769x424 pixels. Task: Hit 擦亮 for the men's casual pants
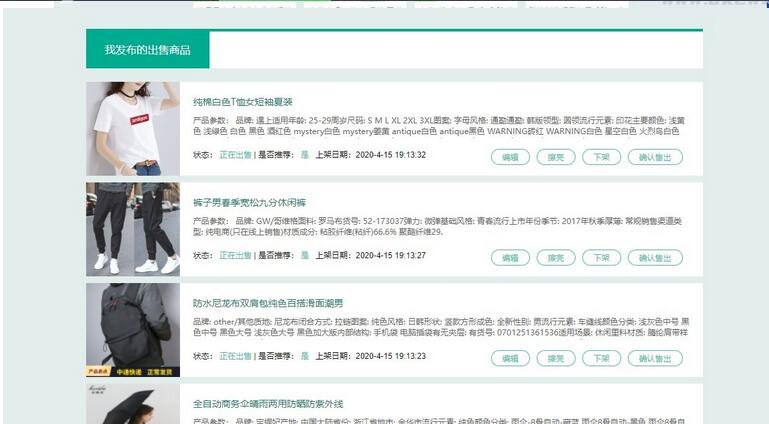coord(555,258)
